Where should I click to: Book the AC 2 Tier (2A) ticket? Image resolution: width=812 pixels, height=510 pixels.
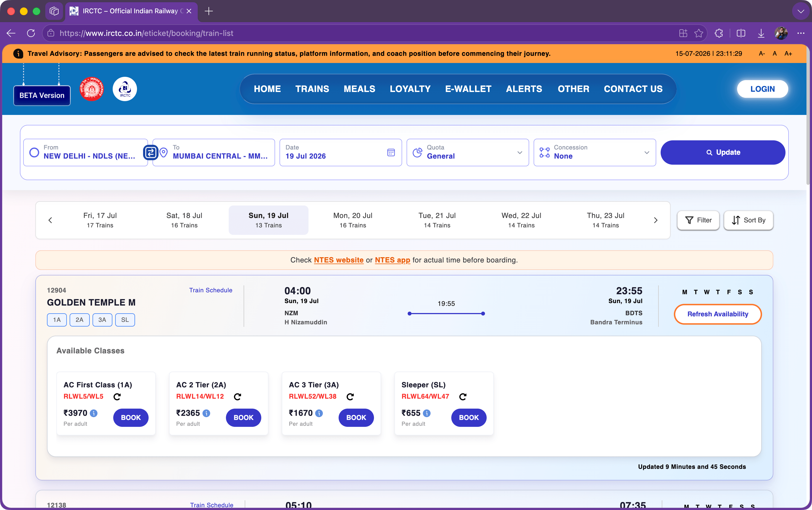point(244,417)
